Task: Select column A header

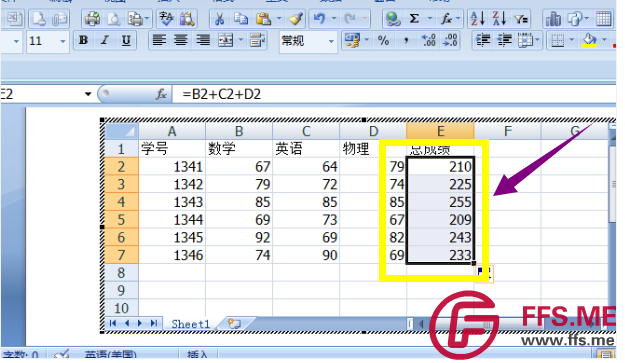Action: (x=172, y=131)
